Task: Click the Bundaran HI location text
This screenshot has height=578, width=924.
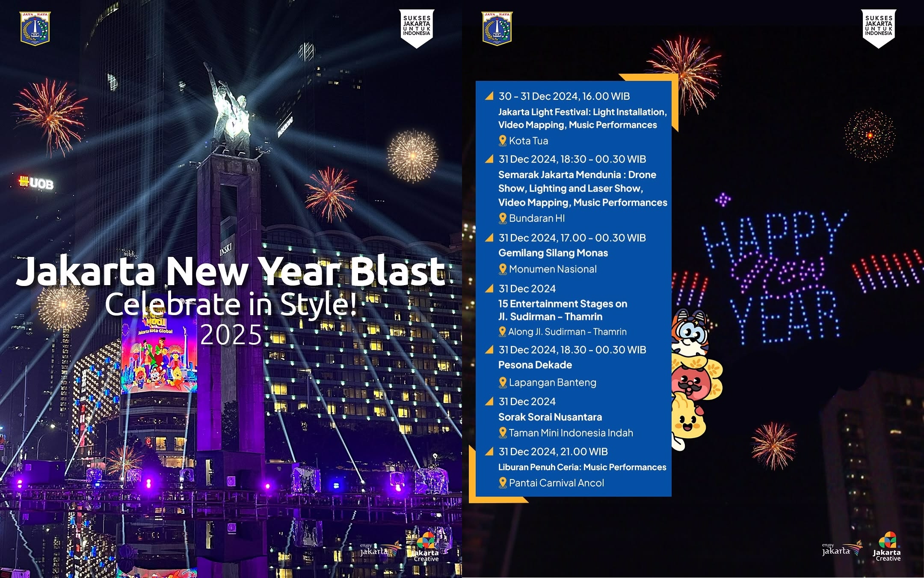Action: coord(537,218)
